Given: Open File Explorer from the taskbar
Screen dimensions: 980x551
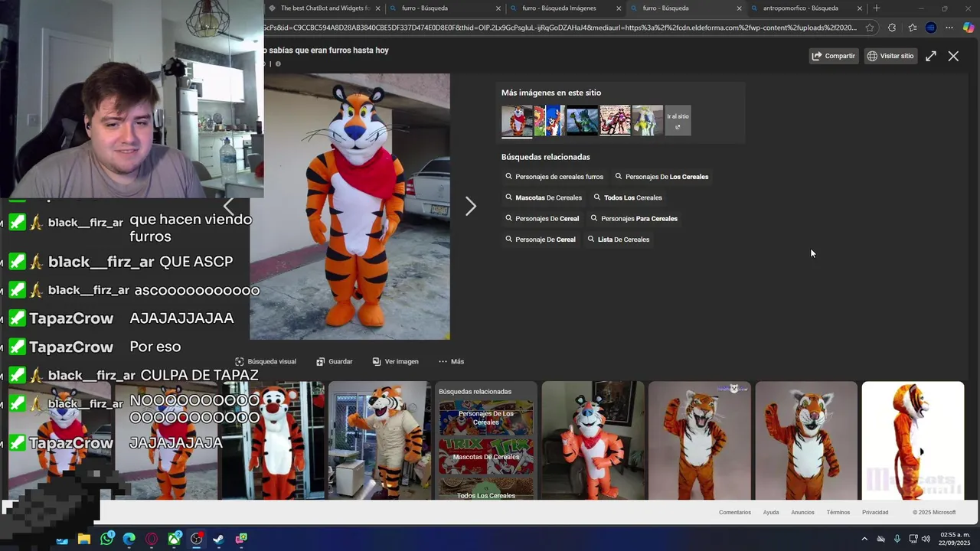Looking at the screenshot, I should (x=84, y=539).
